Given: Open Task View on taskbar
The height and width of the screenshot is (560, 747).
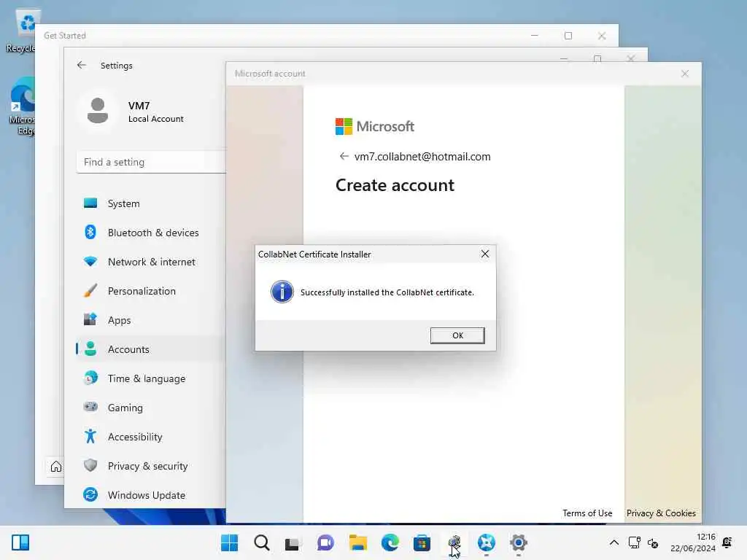Looking at the screenshot, I should click(x=293, y=542).
